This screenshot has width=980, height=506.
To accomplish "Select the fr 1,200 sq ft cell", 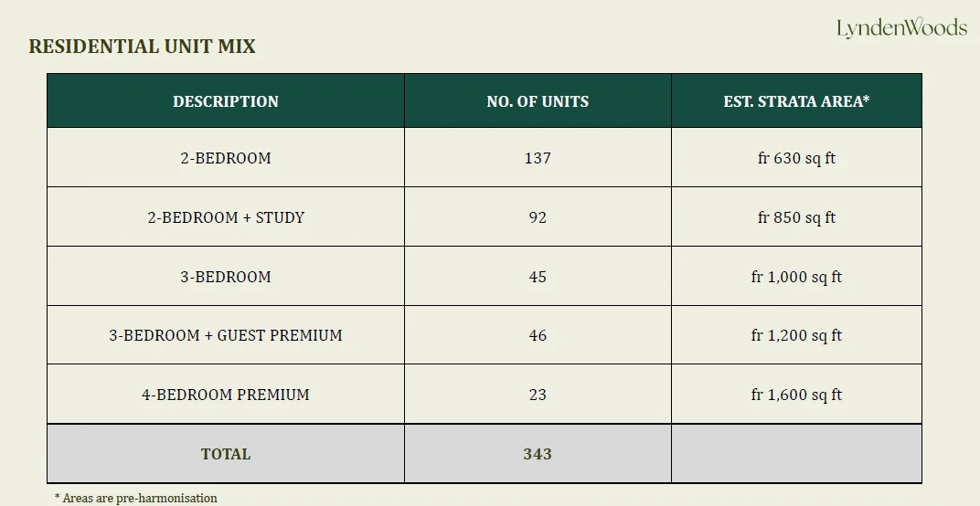I will click(x=796, y=335).
